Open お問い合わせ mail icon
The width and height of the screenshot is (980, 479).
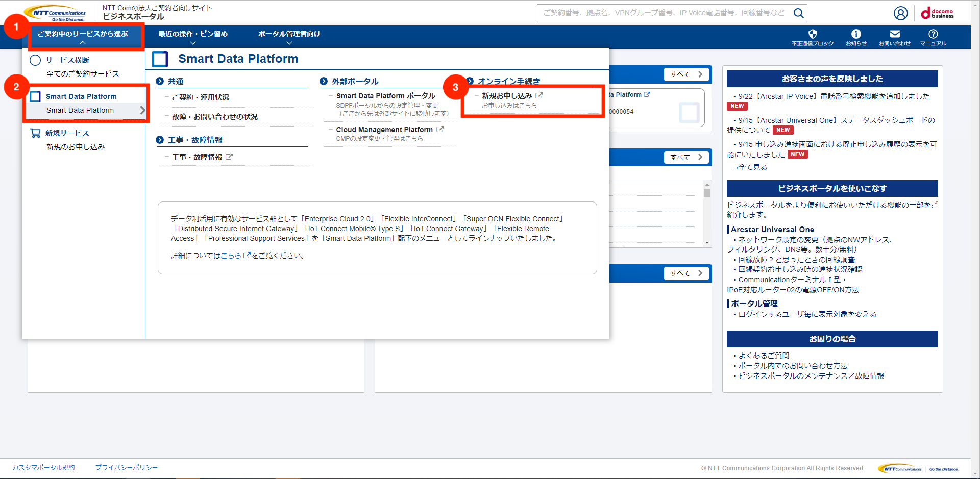895,34
